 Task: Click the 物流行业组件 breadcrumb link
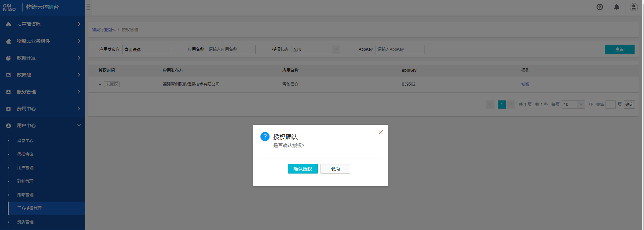[x=104, y=30]
